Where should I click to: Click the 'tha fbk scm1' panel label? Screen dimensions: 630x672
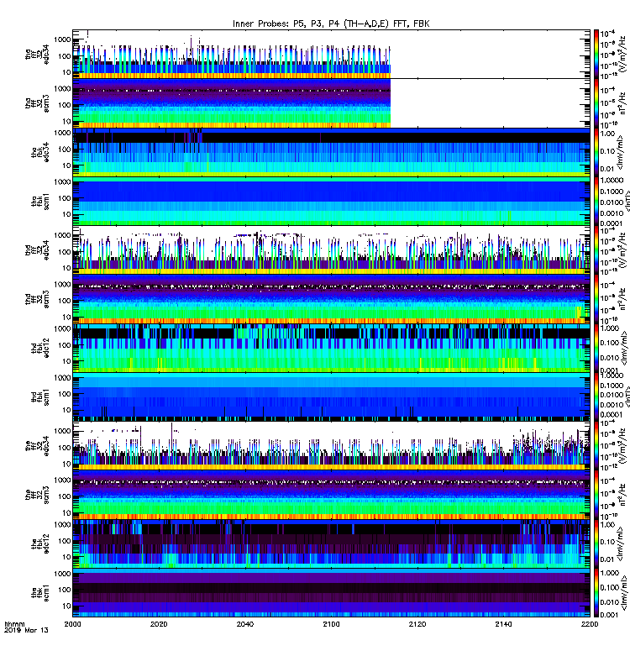[40, 202]
